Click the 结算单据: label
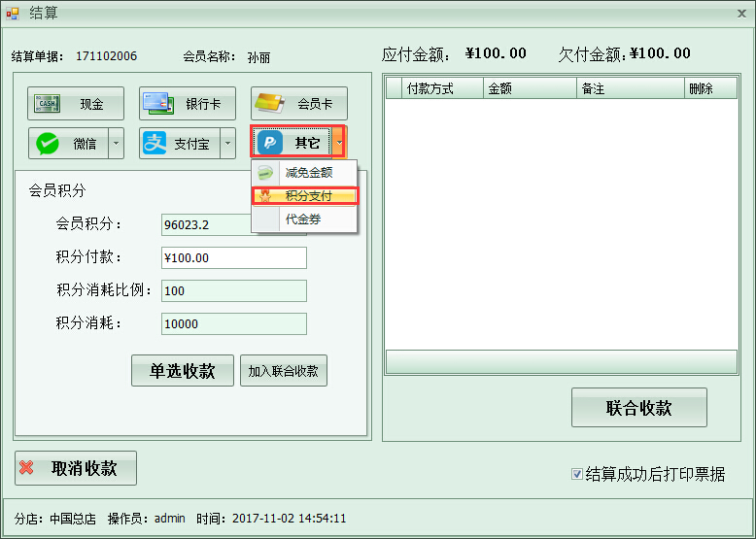This screenshot has height=539, width=756. pos(37,56)
